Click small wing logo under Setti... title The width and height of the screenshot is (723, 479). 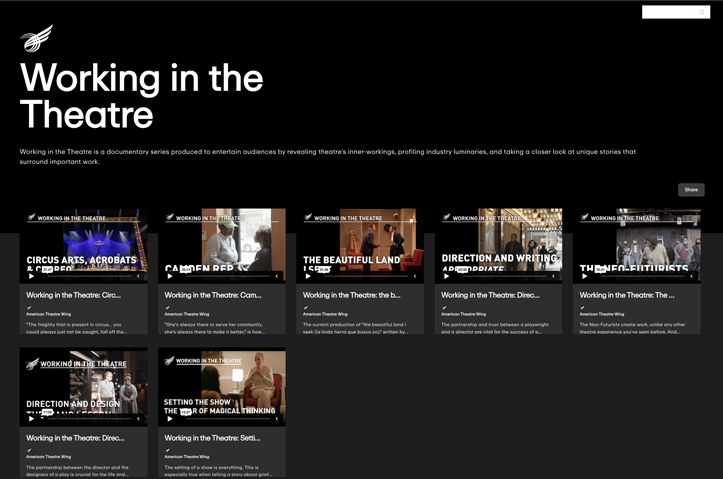click(167, 450)
